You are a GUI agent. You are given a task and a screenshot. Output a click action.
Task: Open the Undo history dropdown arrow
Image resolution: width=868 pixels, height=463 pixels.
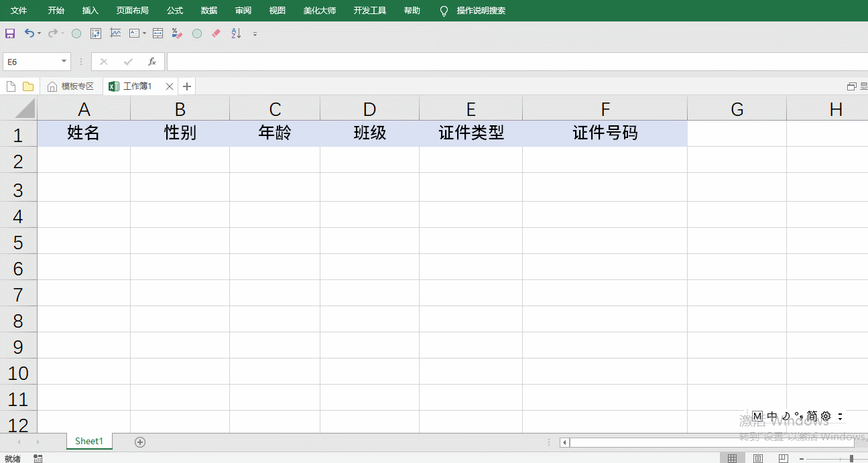coord(39,34)
